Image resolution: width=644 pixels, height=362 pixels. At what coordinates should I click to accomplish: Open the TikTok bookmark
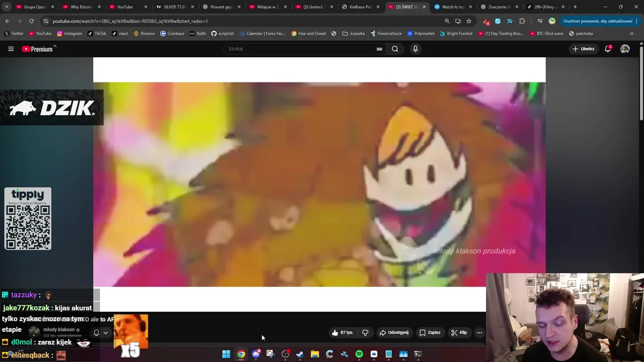click(x=97, y=33)
